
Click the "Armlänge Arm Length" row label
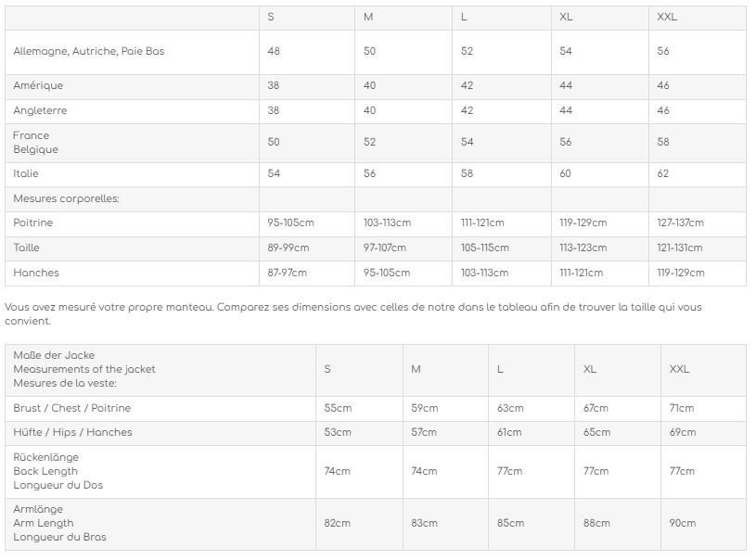pos(58,524)
